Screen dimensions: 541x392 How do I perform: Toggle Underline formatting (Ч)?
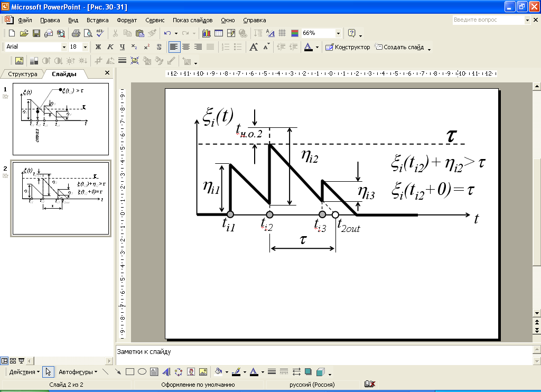point(123,47)
